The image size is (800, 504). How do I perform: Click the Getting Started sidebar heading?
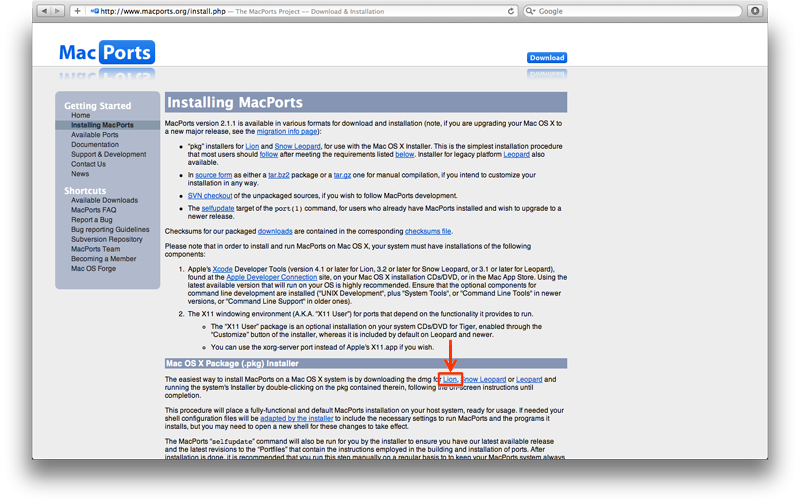tap(97, 106)
